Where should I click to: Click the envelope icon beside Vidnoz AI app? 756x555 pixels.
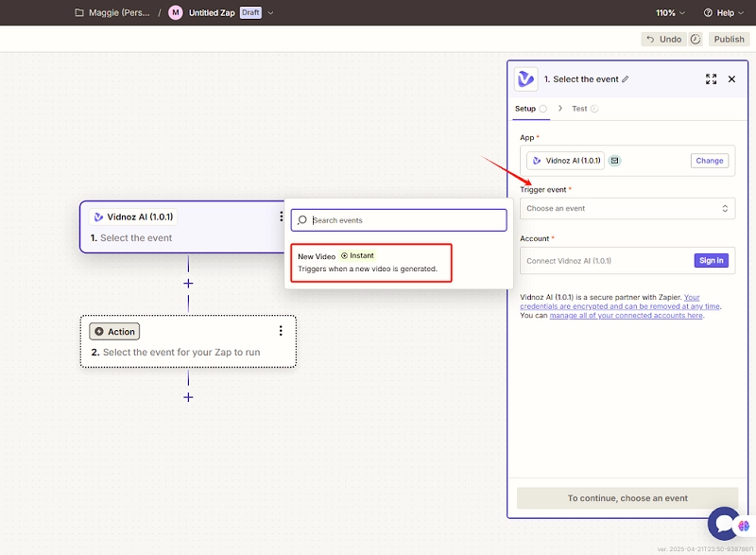(614, 161)
